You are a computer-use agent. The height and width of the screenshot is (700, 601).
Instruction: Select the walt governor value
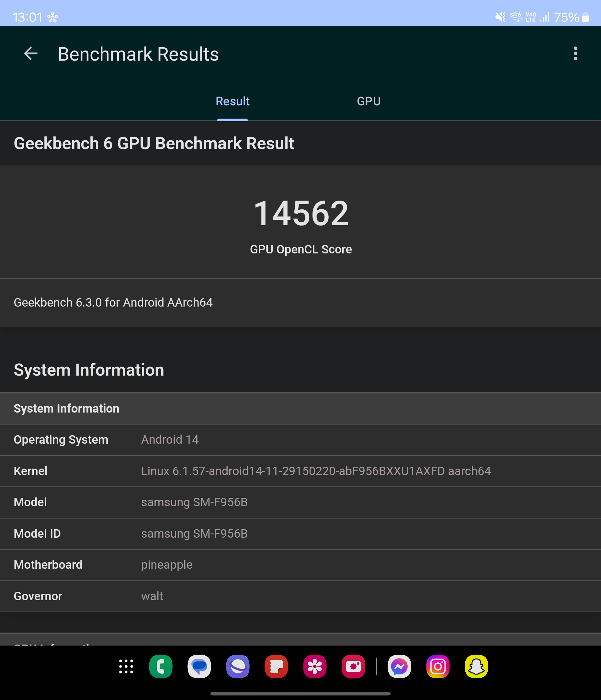[152, 596]
